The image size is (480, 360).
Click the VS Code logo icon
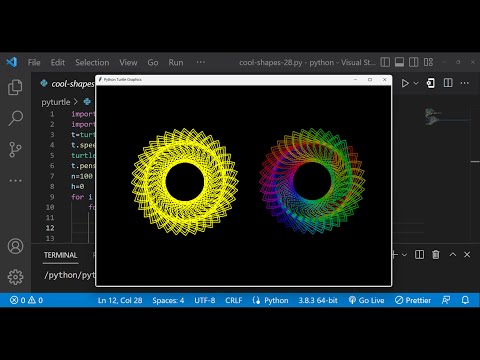[12, 62]
